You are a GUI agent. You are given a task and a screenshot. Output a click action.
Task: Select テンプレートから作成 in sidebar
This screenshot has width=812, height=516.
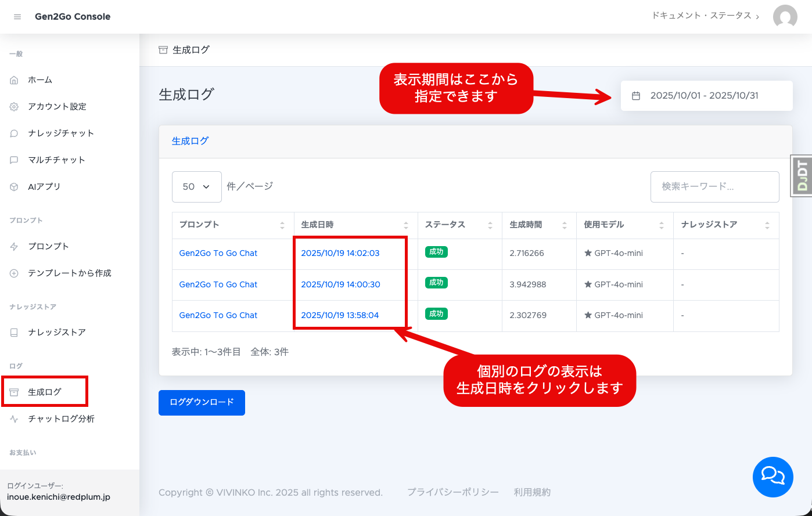point(69,273)
